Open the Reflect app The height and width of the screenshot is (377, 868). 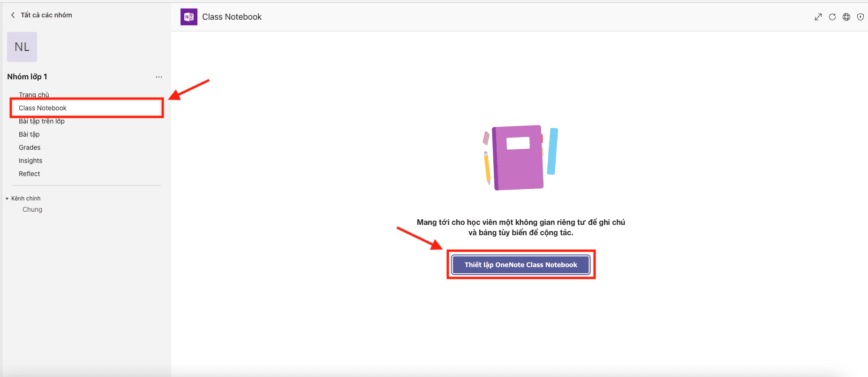30,174
